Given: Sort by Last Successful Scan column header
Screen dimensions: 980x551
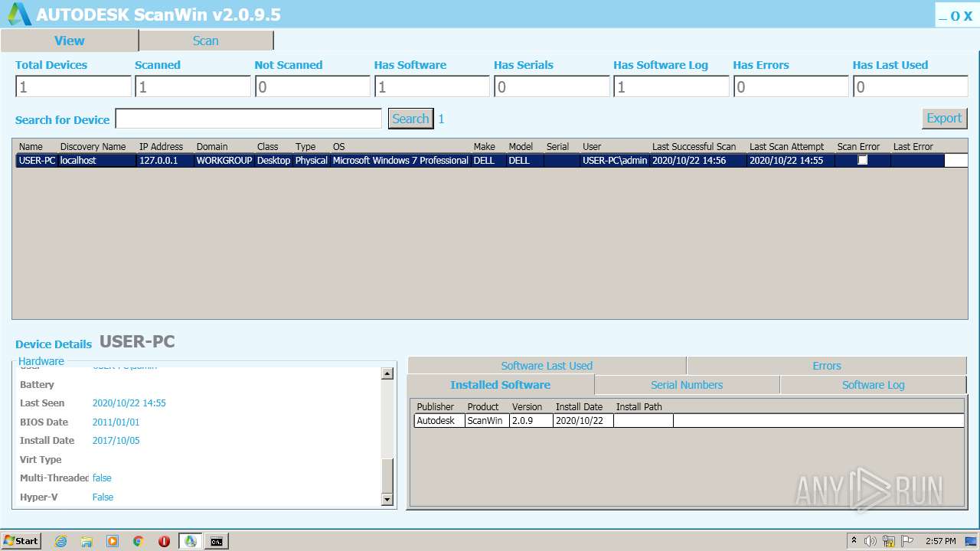Looking at the screenshot, I should point(694,146).
